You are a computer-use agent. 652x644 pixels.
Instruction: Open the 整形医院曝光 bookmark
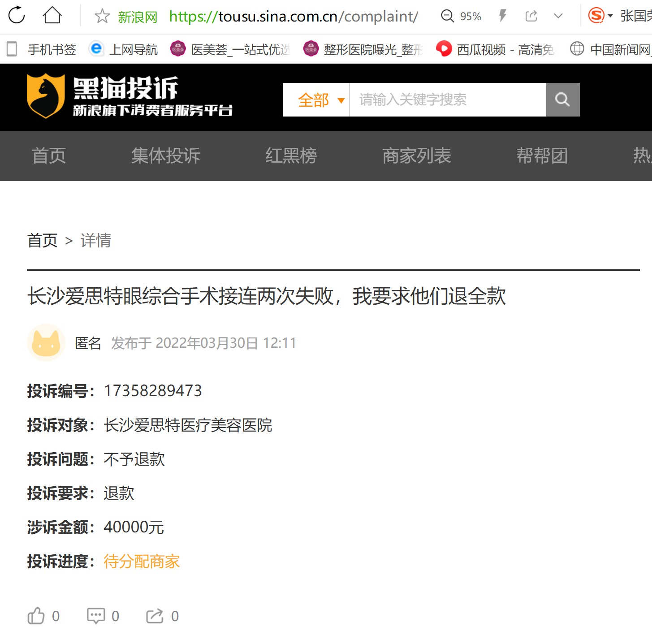(363, 49)
